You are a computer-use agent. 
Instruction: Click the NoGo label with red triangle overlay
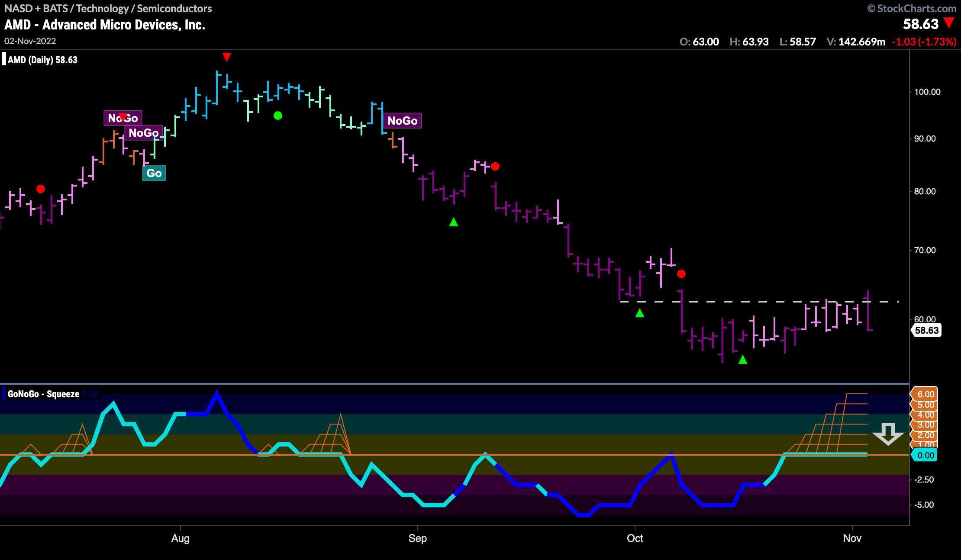(x=123, y=118)
